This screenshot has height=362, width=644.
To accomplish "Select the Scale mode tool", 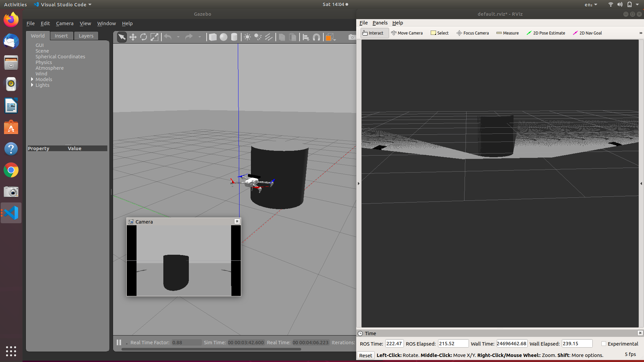I will 154,37.
